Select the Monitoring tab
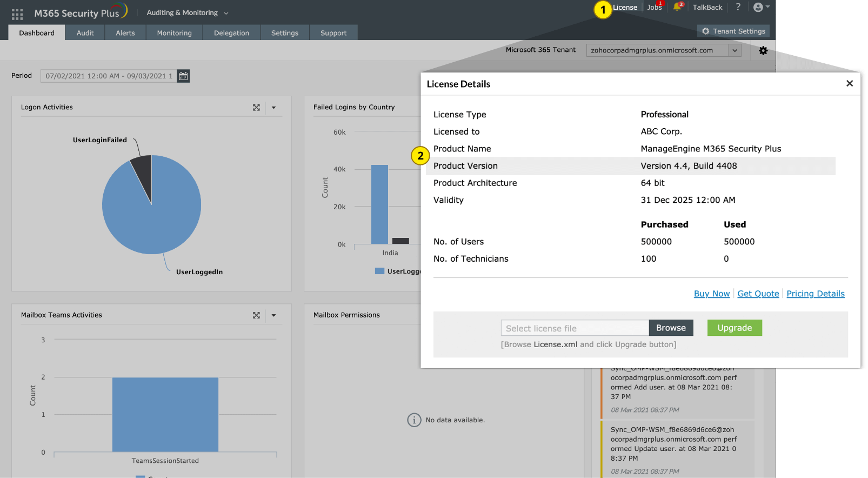Image resolution: width=868 pixels, height=478 pixels. click(x=175, y=32)
